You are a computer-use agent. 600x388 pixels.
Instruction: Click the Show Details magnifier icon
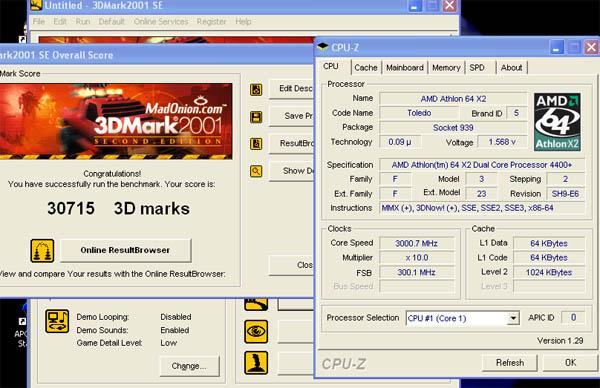pyautogui.click(x=256, y=171)
